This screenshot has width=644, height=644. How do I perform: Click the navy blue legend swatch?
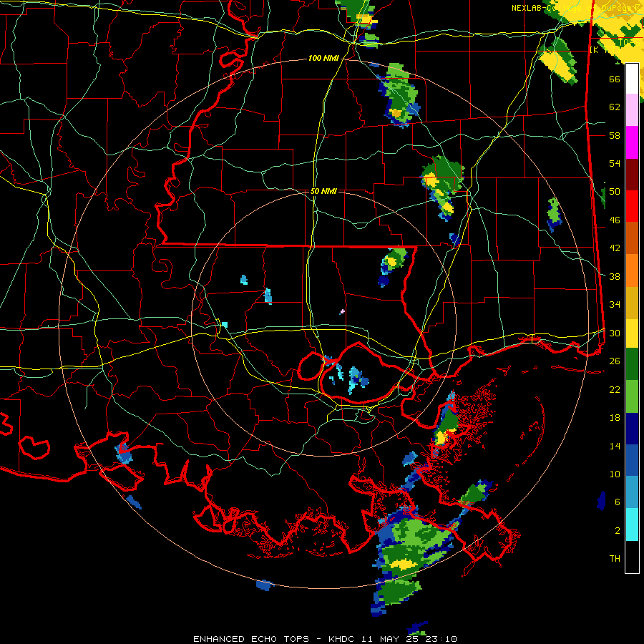point(632,429)
